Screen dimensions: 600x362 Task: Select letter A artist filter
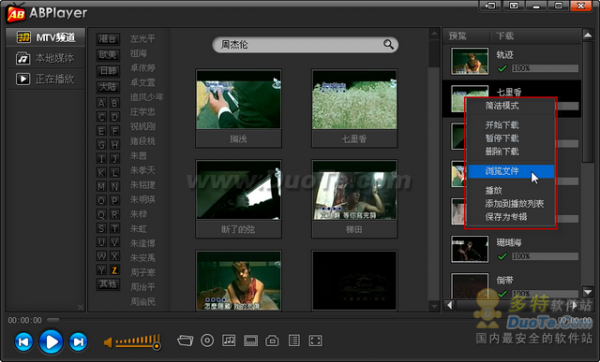point(101,103)
